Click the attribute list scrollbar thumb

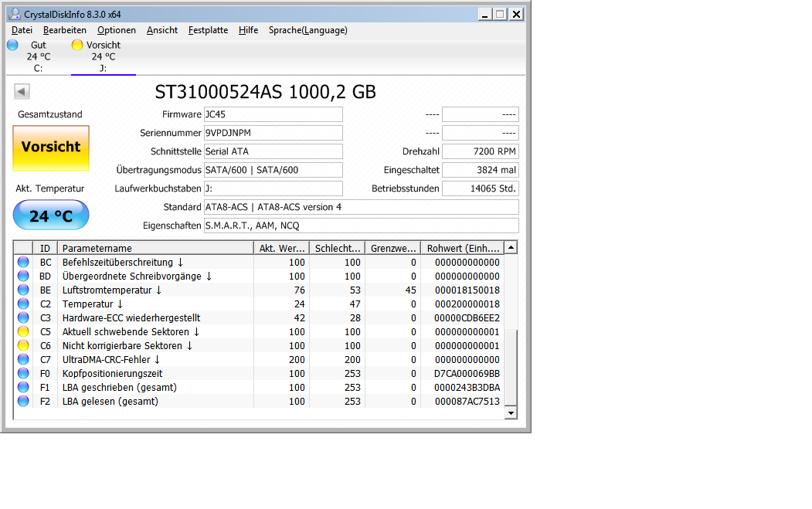tap(511, 368)
